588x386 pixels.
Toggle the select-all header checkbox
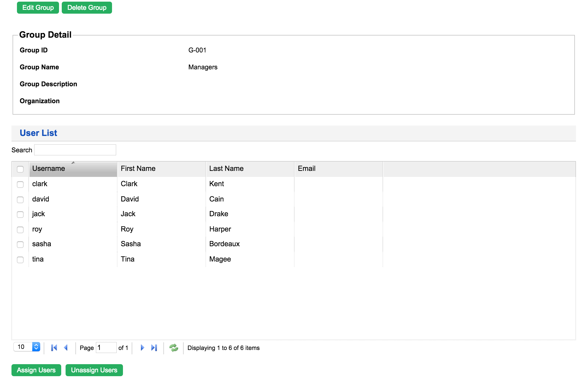pos(20,169)
